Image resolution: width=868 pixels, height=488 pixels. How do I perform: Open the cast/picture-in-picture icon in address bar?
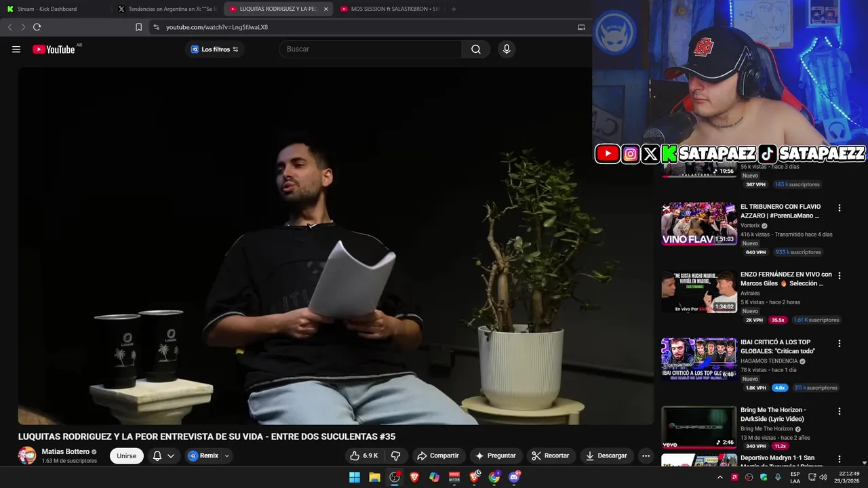(x=581, y=27)
